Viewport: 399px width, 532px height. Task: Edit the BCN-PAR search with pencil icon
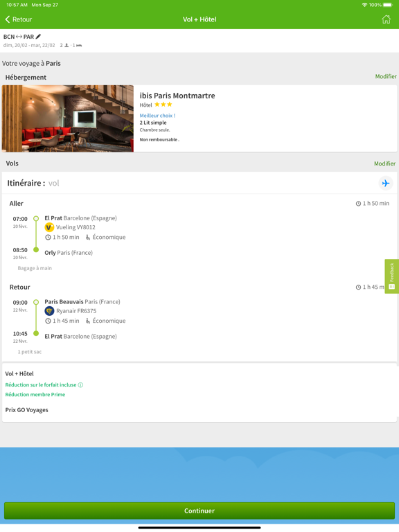pyautogui.click(x=38, y=36)
